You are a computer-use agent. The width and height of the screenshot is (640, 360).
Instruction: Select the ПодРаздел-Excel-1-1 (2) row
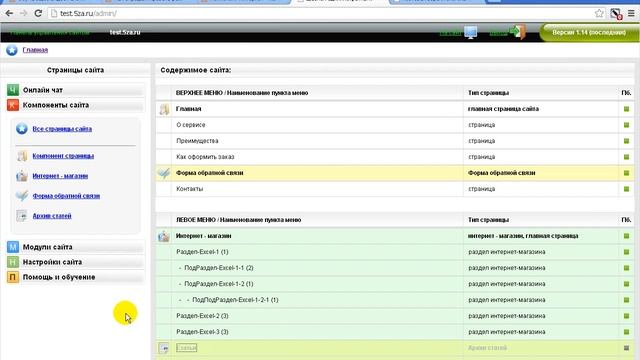pos(219,268)
